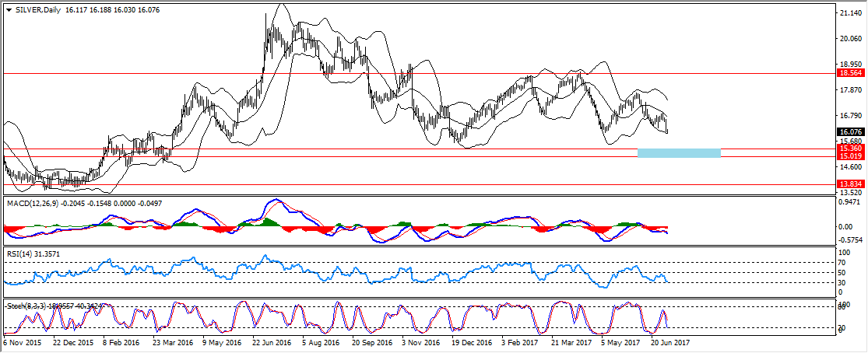
Task: Click the red 13.834 price level tag
Action: pyautogui.click(x=849, y=184)
